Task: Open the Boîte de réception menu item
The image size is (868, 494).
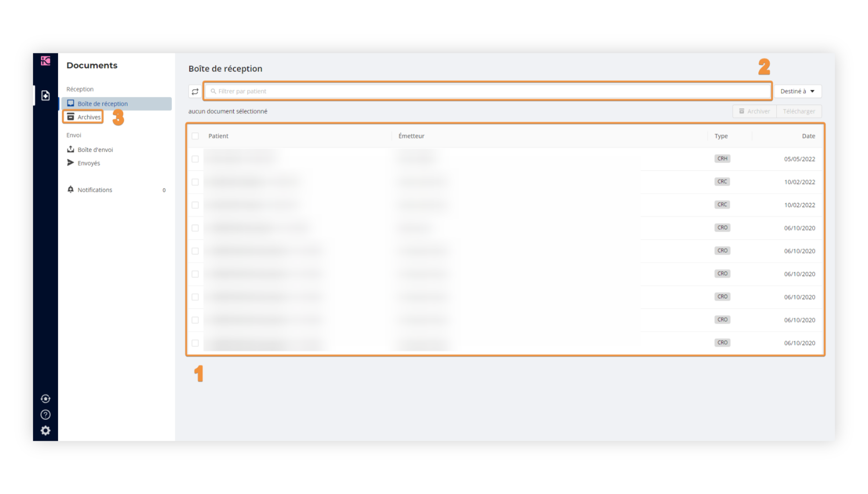Action: click(117, 103)
